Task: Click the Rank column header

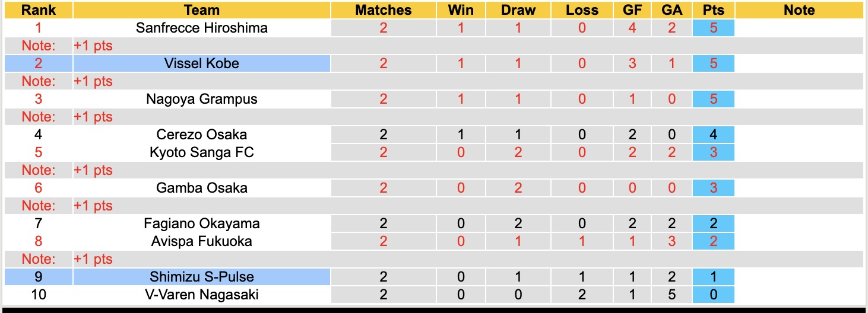Action: 39,10
